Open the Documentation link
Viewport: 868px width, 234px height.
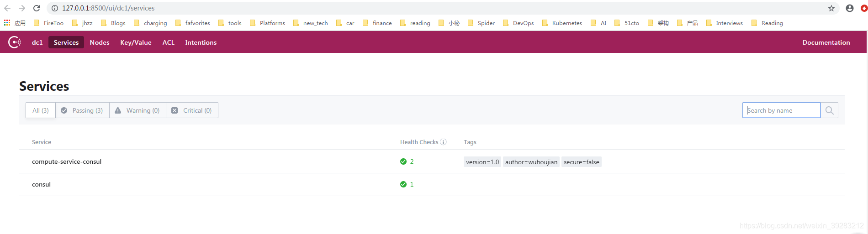tap(826, 42)
